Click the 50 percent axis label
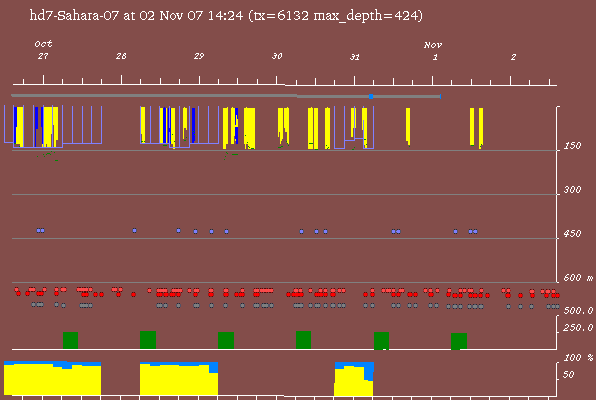Screen dimensions: 596x400 (x=569, y=375)
